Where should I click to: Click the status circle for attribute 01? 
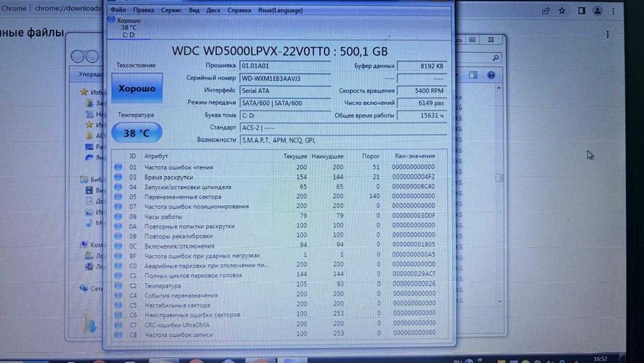[x=118, y=167]
